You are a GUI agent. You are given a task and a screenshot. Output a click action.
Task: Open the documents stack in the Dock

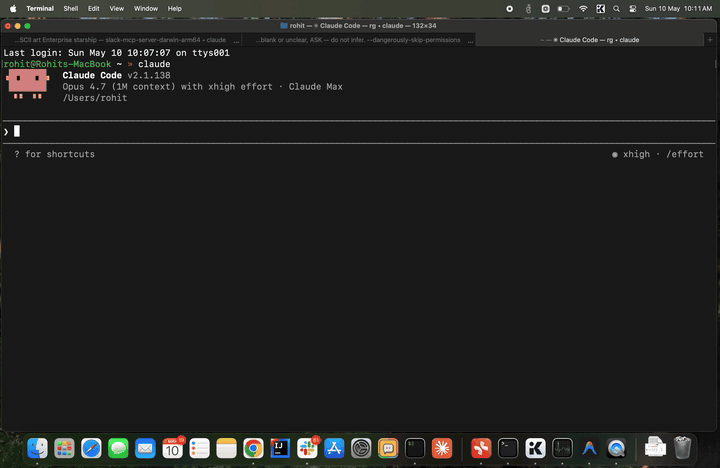tap(655, 447)
